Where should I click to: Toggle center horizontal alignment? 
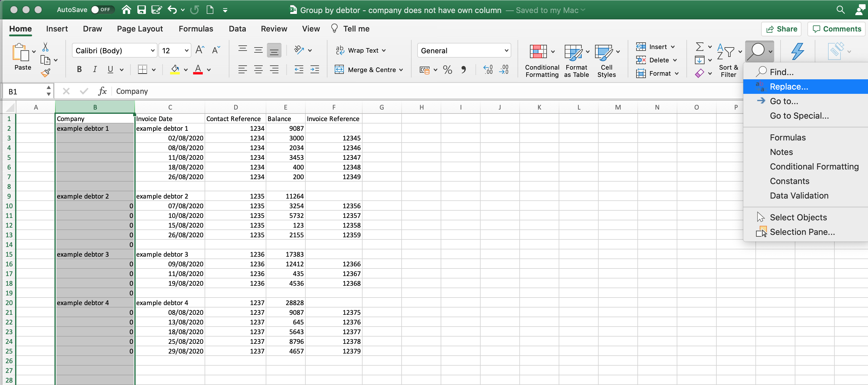coord(258,70)
